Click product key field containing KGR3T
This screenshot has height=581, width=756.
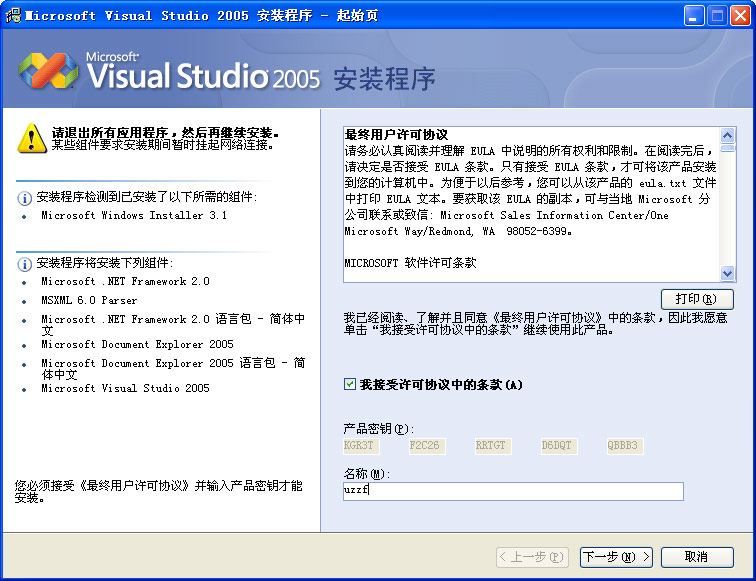[x=361, y=446]
